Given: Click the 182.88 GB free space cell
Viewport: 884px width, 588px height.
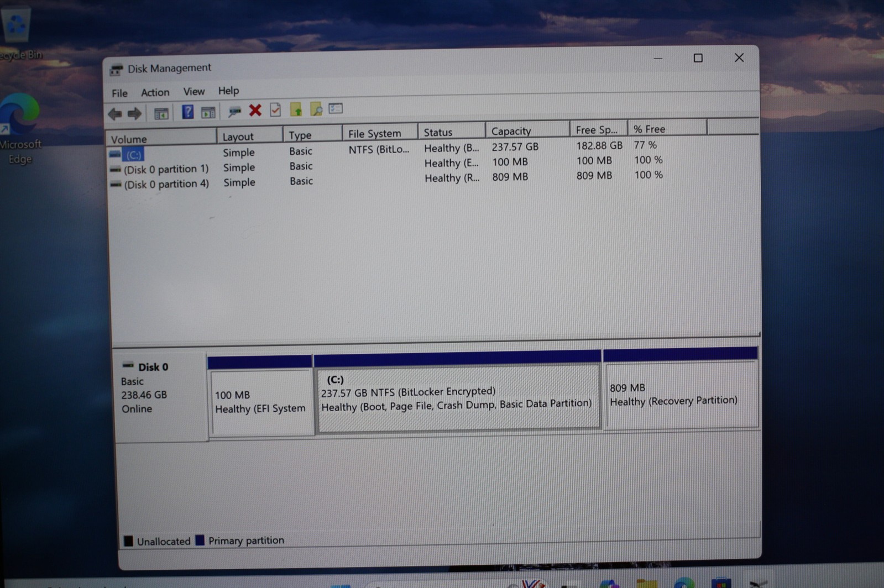Looking at the screenshot, I should click(599, 145).
